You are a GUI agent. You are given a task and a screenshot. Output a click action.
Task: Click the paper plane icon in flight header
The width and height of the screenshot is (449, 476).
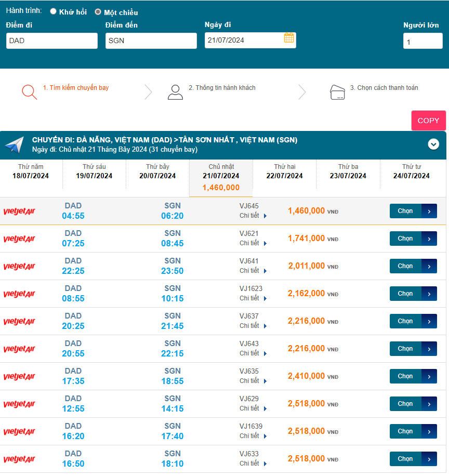(15, 145)
